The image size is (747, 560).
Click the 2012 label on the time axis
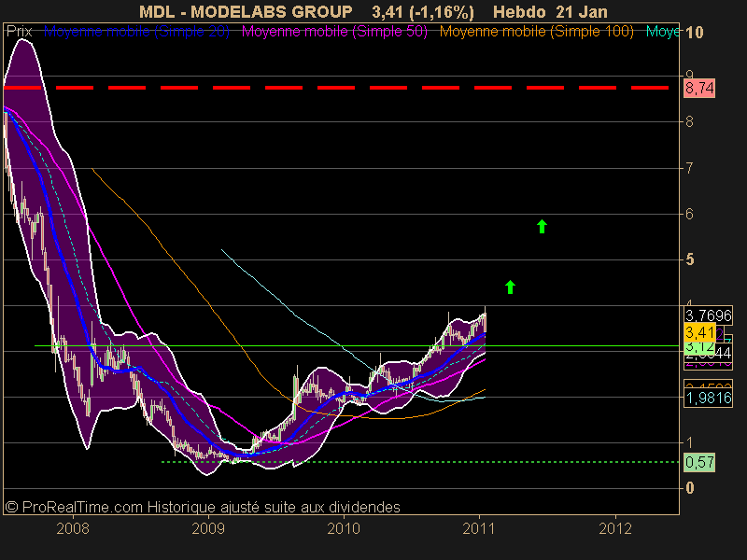(615, 528)
